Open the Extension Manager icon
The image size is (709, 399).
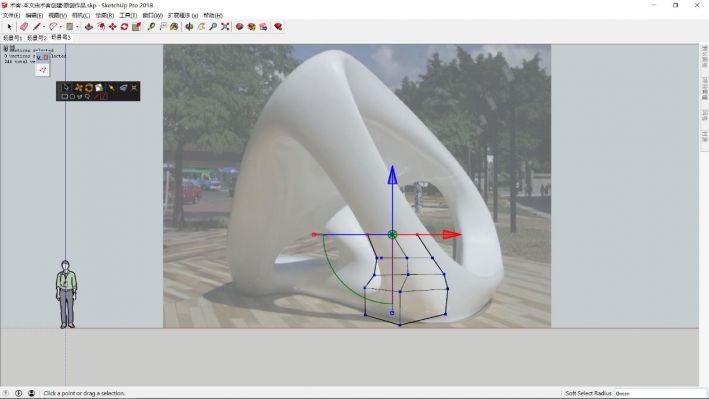coord(278,27)
